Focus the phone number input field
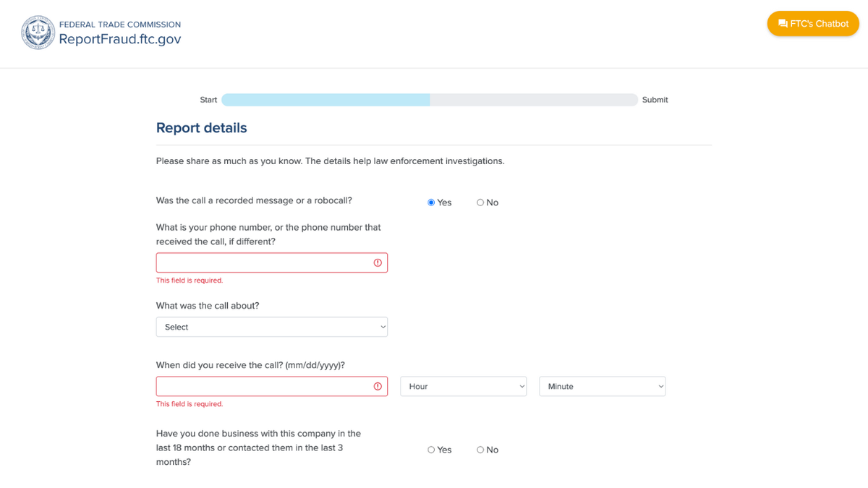 pyautogui.click(x=263, y=263)
